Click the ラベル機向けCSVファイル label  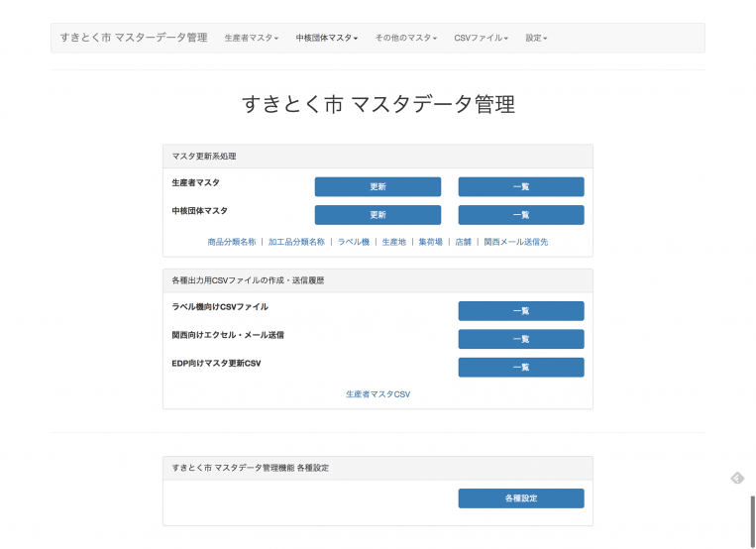coord(220,307)
